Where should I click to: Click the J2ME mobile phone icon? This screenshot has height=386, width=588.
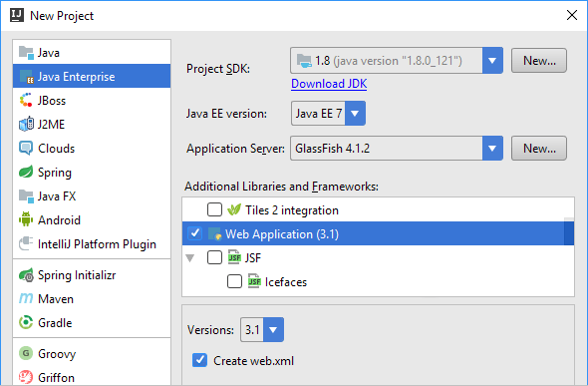tap(26, 124)
